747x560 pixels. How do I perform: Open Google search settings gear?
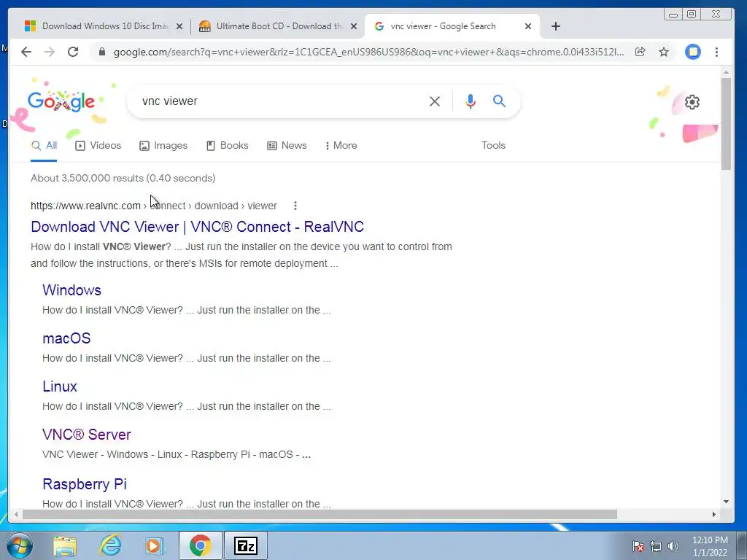692,102
